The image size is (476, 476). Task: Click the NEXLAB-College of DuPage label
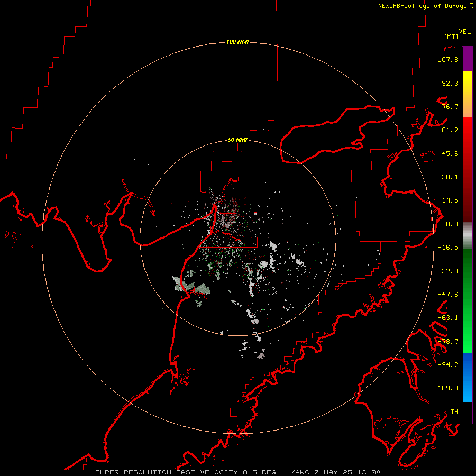pos(425,6)
